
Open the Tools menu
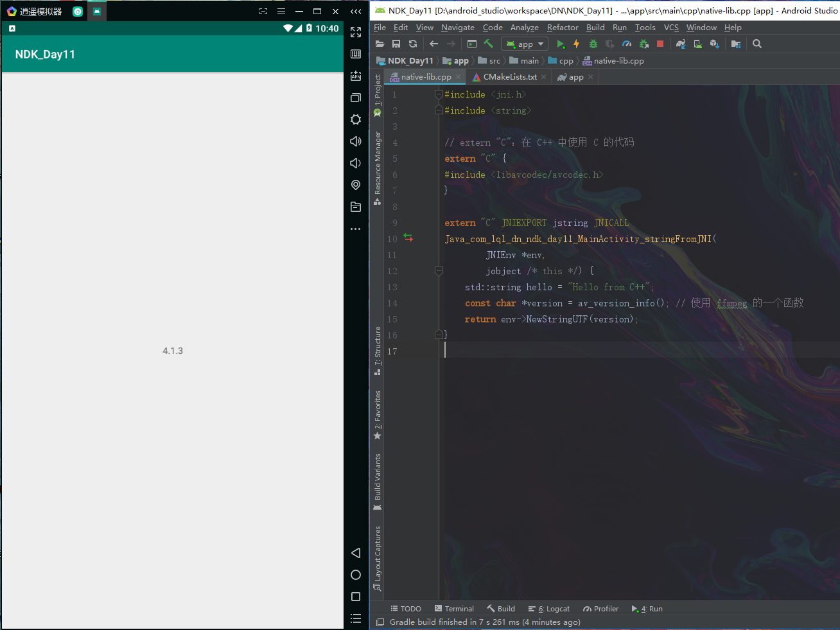point(645,28)
